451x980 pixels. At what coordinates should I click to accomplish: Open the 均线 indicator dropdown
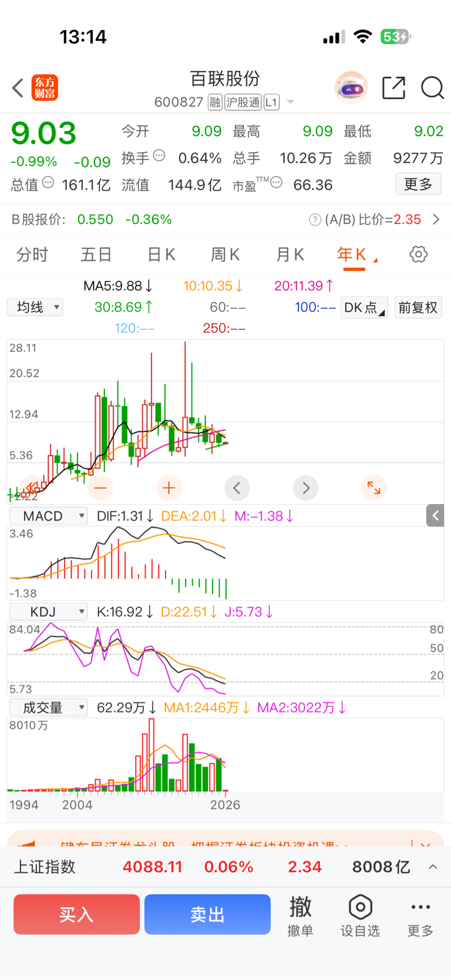pyautogui.click(x=35, y=307)
